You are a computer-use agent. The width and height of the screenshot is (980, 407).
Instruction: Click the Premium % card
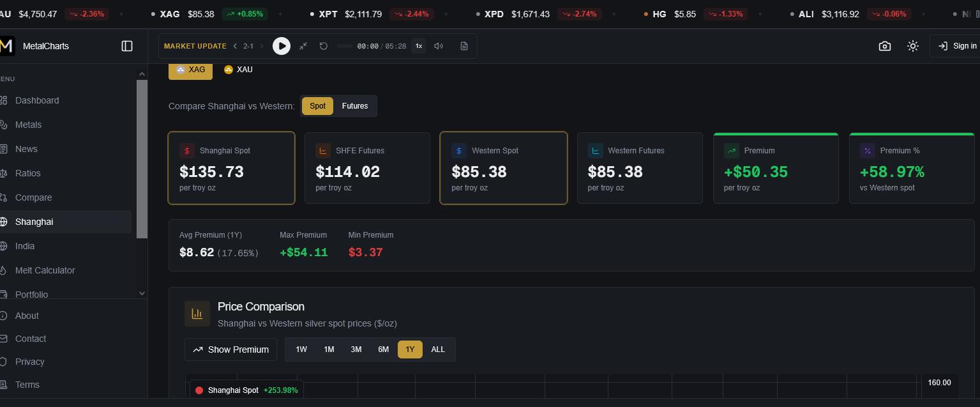(912, 169)
